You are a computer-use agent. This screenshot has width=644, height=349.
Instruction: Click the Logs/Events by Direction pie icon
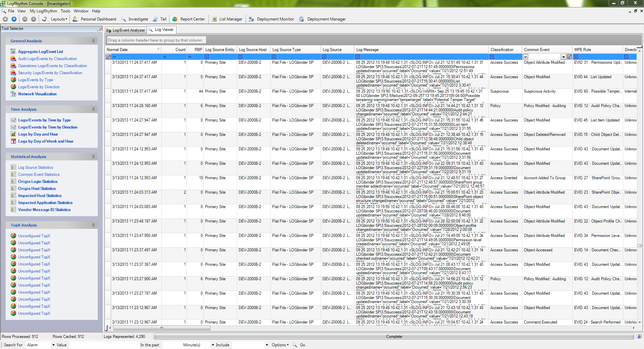coord(13,87)
